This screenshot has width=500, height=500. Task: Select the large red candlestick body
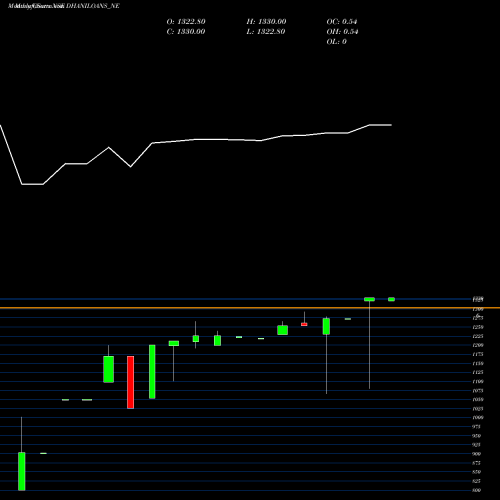pos(130,382)
